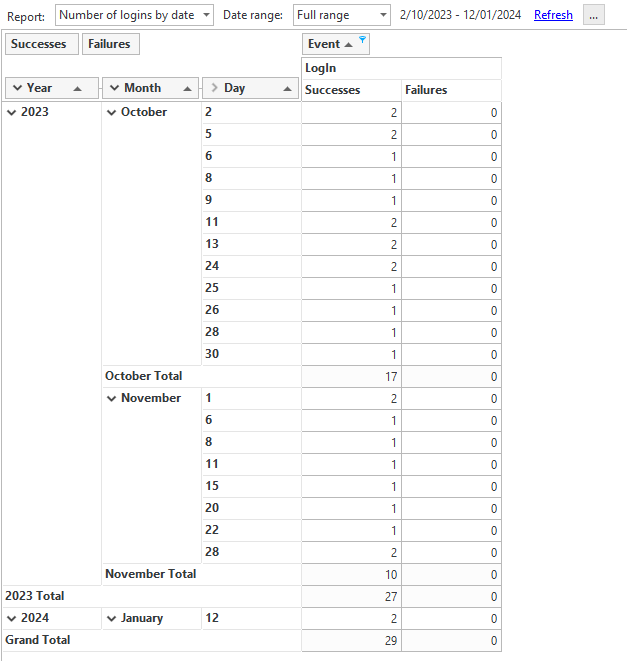The width and height of the screenshot is (627, 661).
Task: Open the Date range dropdown
Action: click(383, 15)
